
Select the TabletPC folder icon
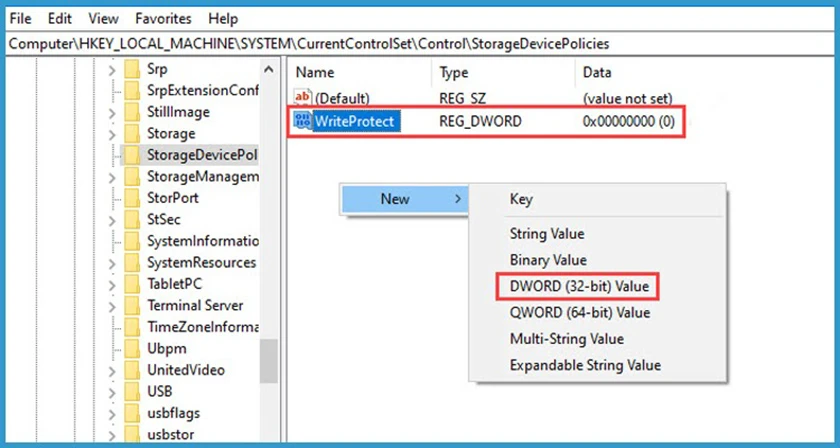coord(132,284)
